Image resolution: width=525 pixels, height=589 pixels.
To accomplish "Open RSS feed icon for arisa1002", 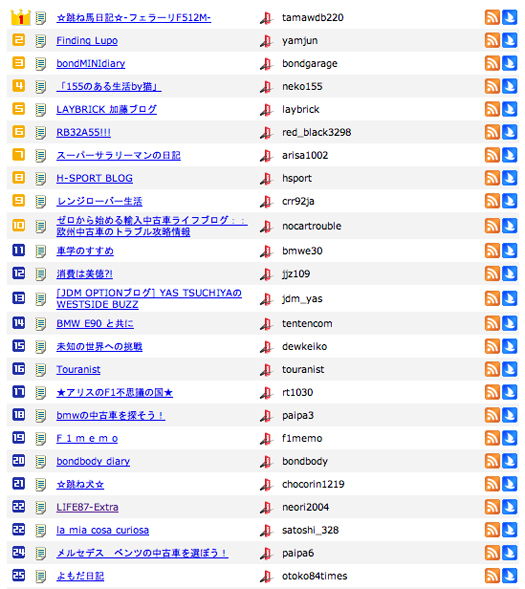I will point(492,155).
